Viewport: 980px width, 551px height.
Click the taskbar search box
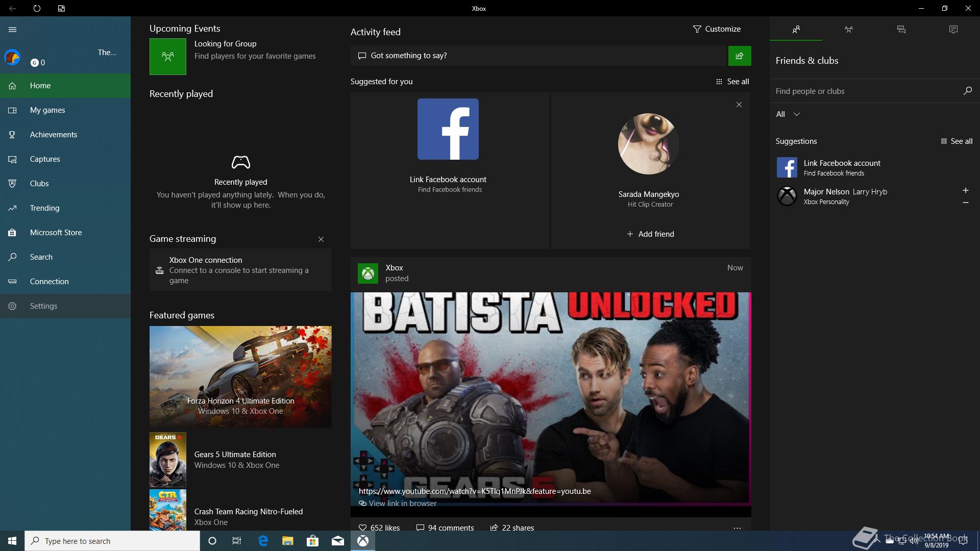112,541
